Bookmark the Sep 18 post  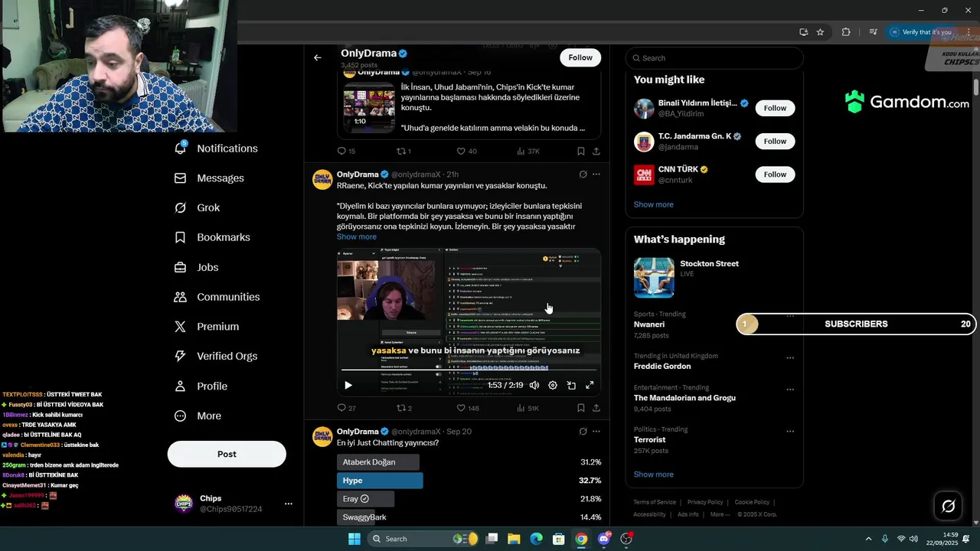(581, 152)
